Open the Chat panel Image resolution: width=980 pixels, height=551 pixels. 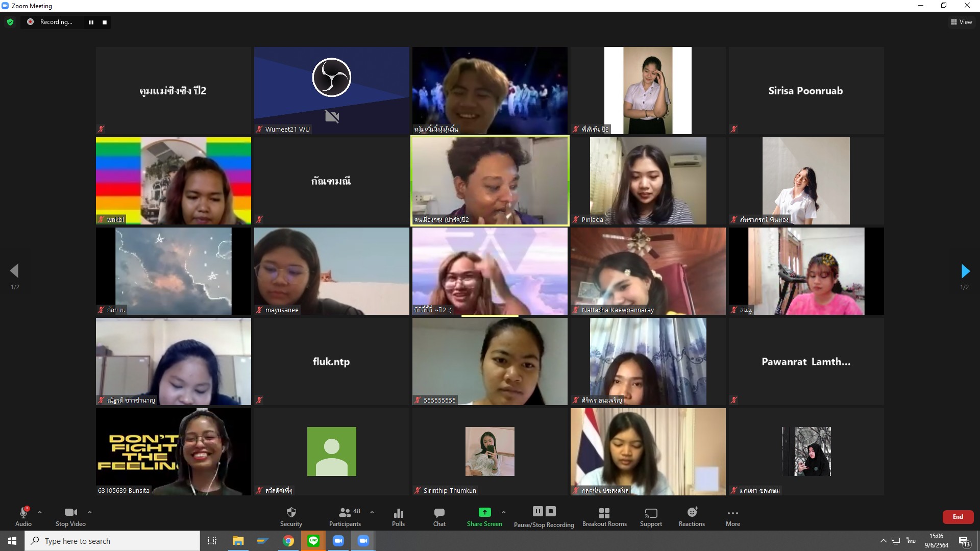tap(439, 516)
